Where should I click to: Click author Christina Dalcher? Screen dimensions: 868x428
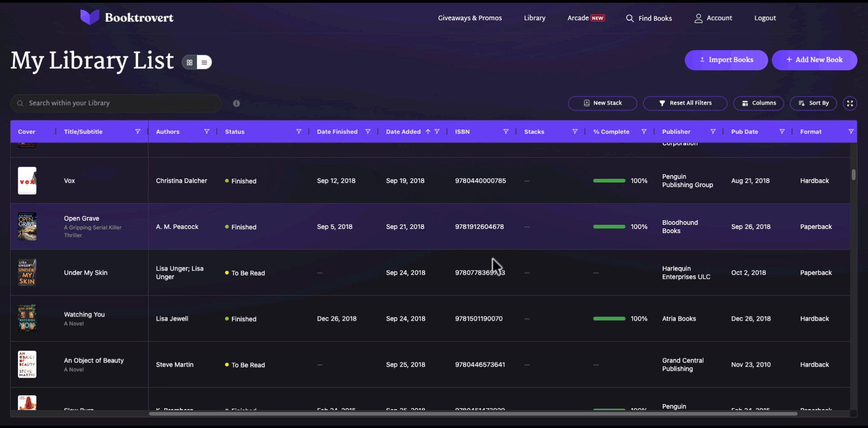point(181,181)
